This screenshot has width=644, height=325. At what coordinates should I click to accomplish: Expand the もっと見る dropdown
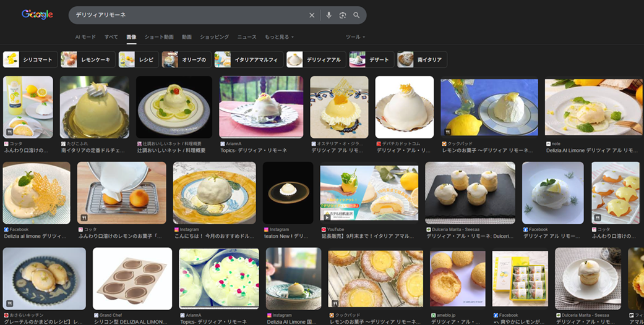tap(279, 37)
